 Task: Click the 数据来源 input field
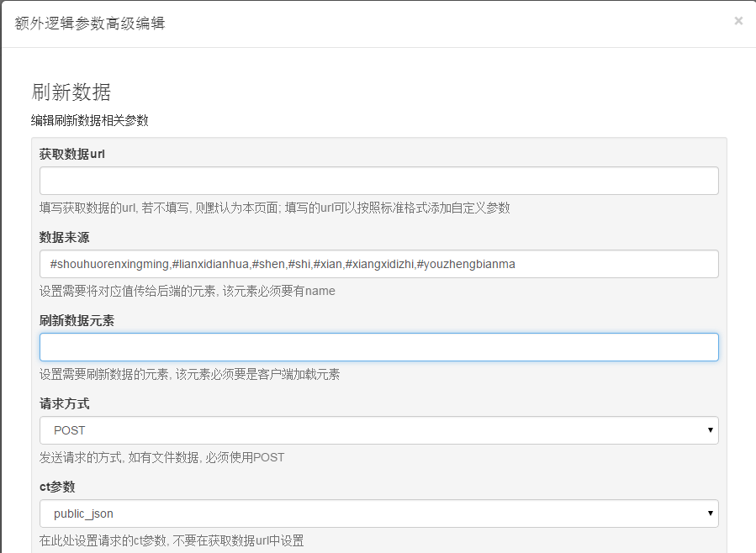(379, 264)
